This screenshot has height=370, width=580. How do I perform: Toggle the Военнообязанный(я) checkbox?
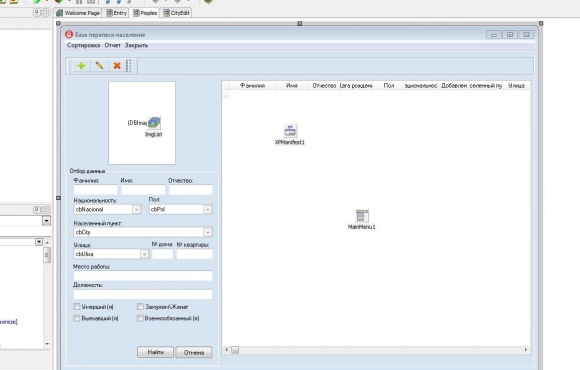coord(140,318)
